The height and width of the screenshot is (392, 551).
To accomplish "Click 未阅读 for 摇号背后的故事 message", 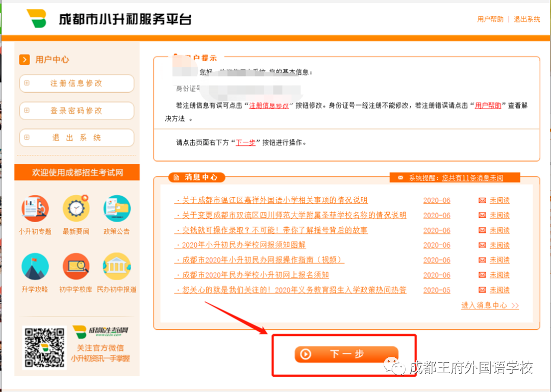I will (499, 230).
